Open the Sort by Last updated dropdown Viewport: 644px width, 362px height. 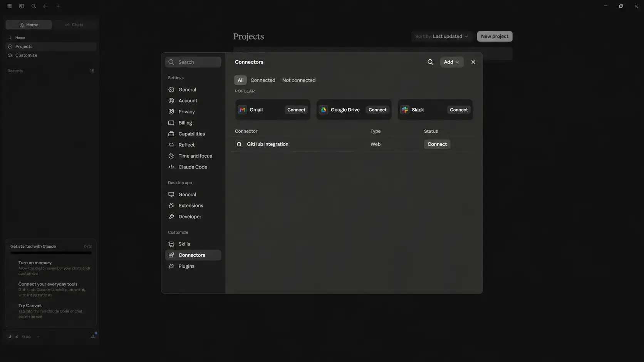[x=442, y=36]
